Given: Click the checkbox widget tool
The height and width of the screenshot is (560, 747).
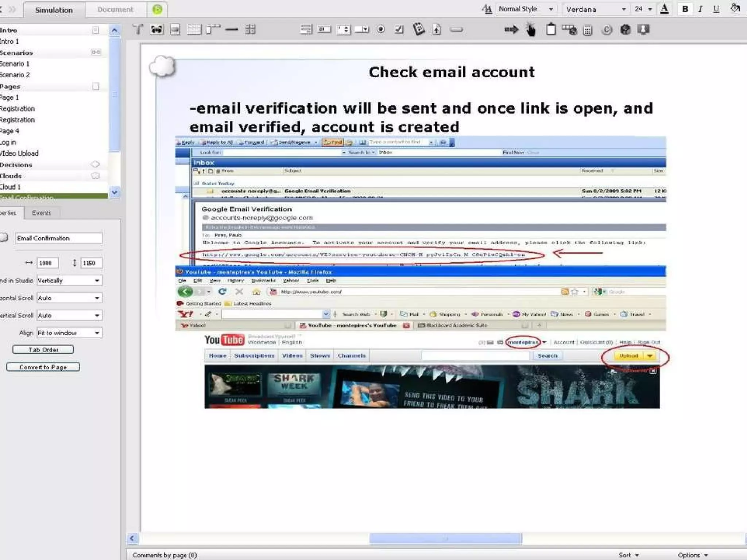Looking at the screenshot, I should pyautogui.click(x=399, y=29).
